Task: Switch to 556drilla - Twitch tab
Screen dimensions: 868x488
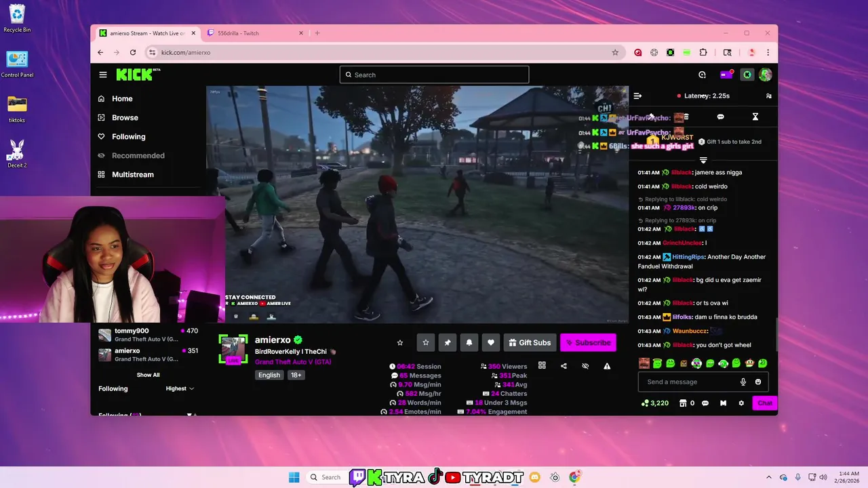Action: coord(254,33)
